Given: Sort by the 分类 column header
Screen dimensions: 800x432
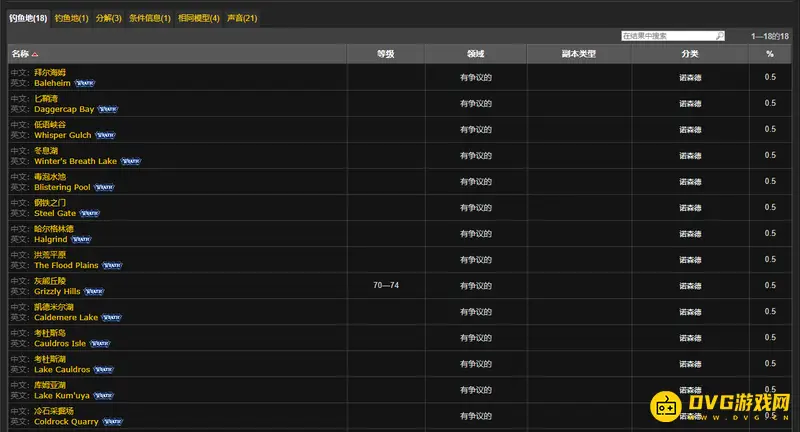Looking at the screenshot, I should (x=690, y=54).
